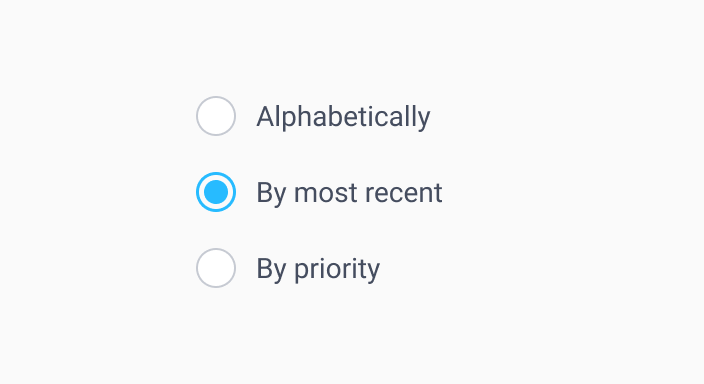Tick the empty circle beside By priority
The width and height of the screenshot is (704, 384).
tap(216, 268)
